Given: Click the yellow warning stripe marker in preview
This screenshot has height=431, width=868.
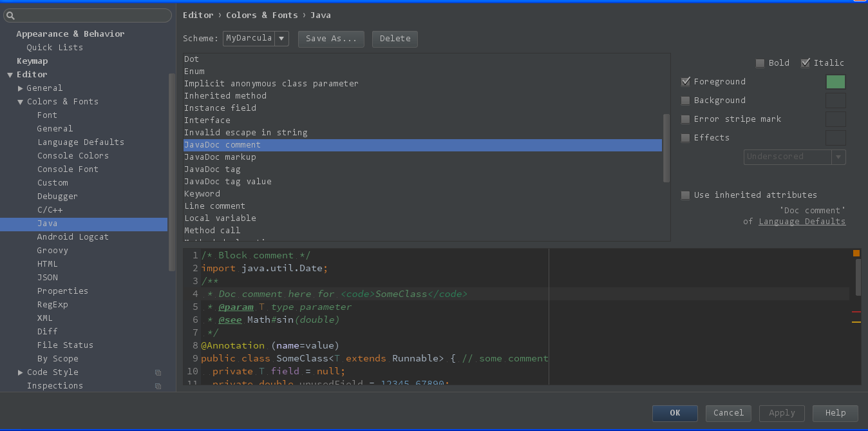Looking at the screenshot, I should point(856,321).
